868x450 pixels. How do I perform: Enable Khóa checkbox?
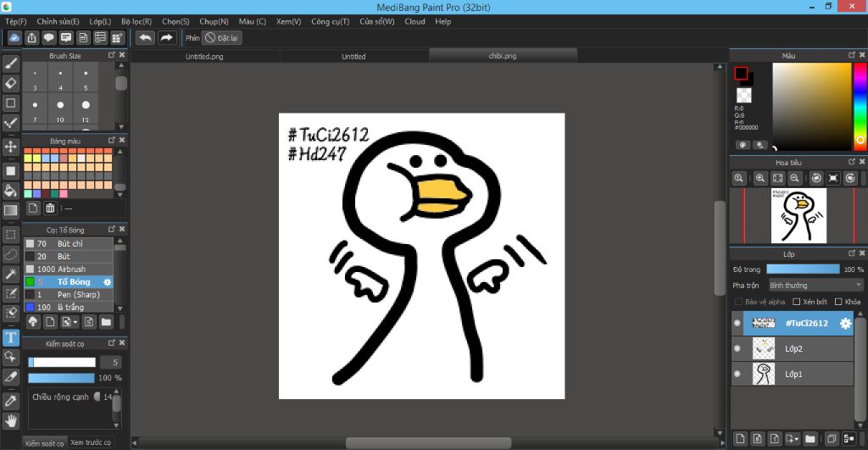[838, 302]
